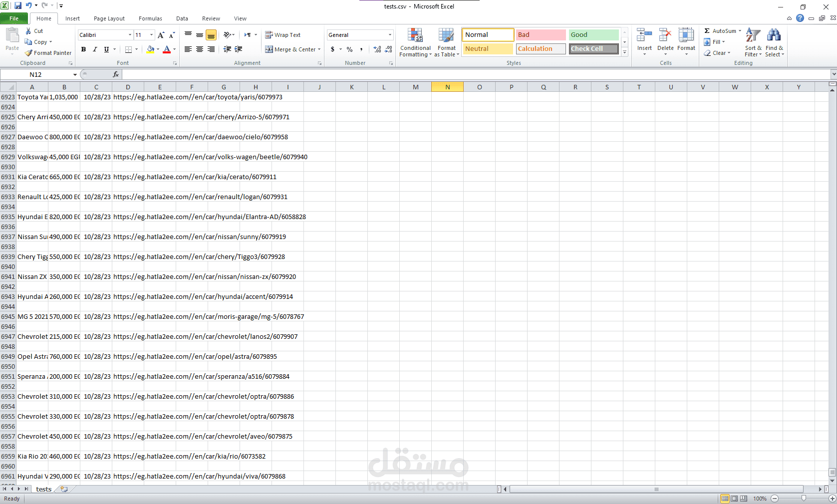Apply fill color with paint bucket icon

click(150, 49)
